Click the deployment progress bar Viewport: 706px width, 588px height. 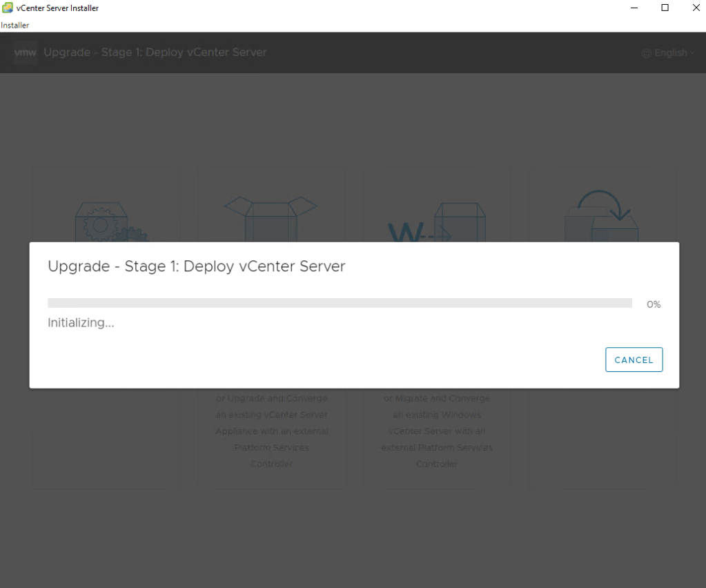340,303
